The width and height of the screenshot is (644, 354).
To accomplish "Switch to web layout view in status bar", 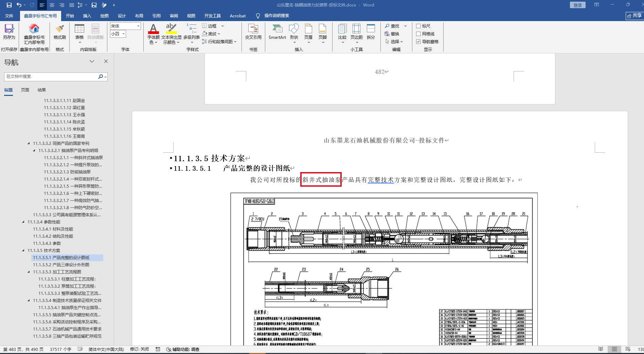I will click(628, 349).
